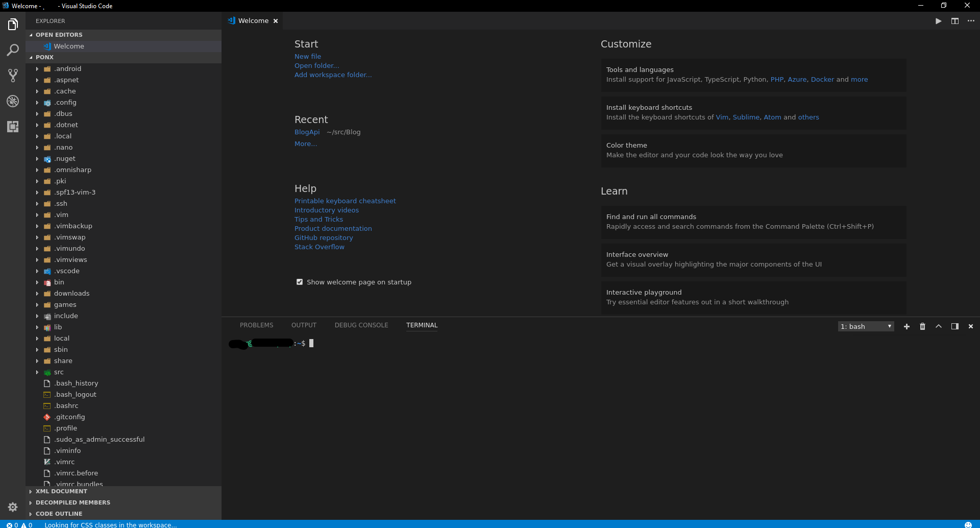Open the Extensions view
This screenshot has width=980, height=528.
(13, 126)
